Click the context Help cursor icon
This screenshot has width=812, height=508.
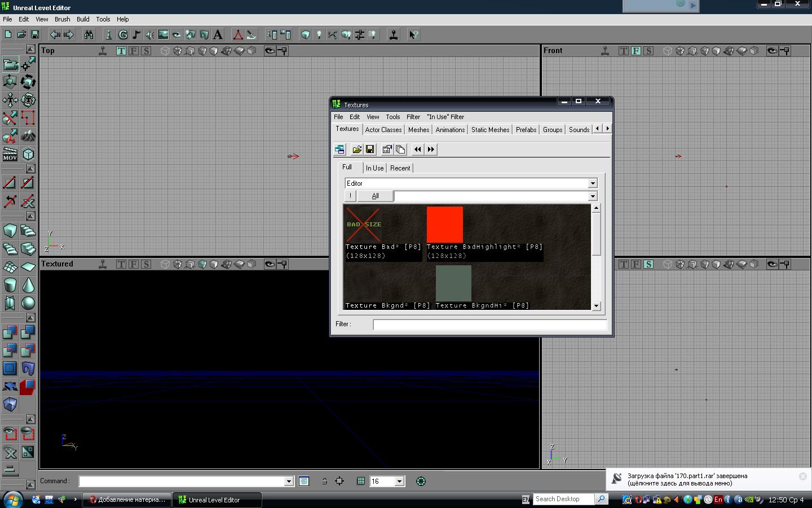(413, 34)
